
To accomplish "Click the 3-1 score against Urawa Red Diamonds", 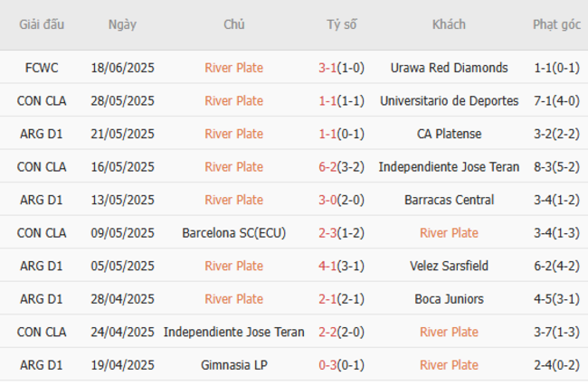I will tap(327, 68).
